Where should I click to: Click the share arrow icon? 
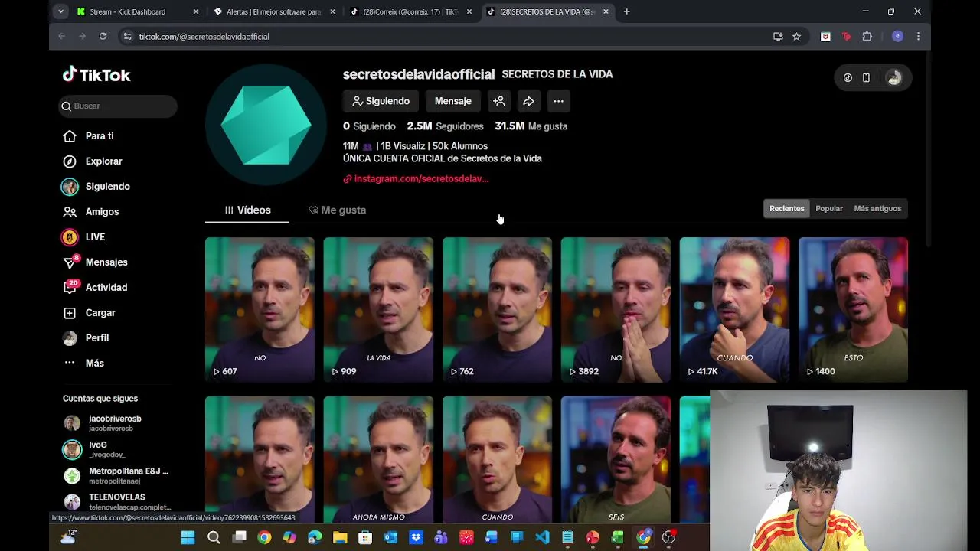528,101
